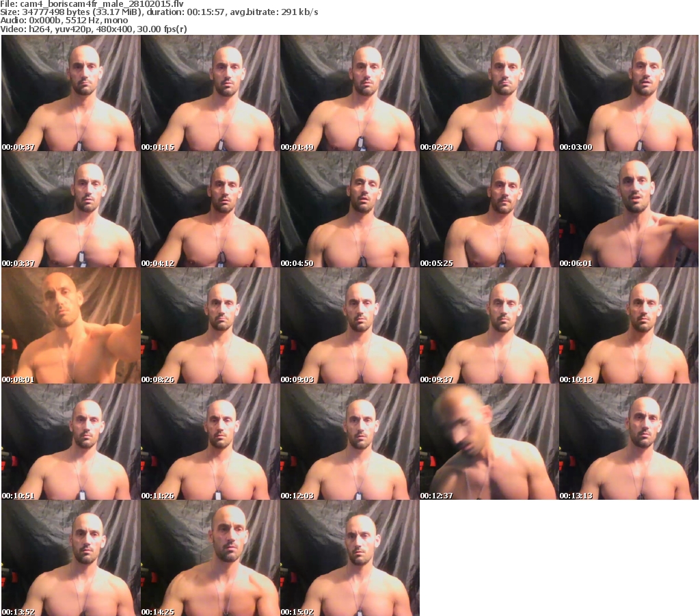Choose the frame timestamped 00:09:37

point(489,325)
